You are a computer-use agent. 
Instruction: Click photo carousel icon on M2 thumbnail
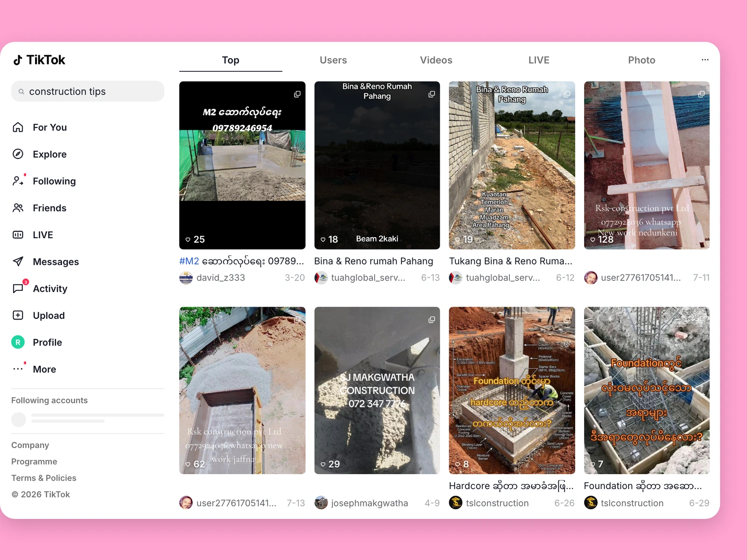pyautogui.click(x=297, y=94)
